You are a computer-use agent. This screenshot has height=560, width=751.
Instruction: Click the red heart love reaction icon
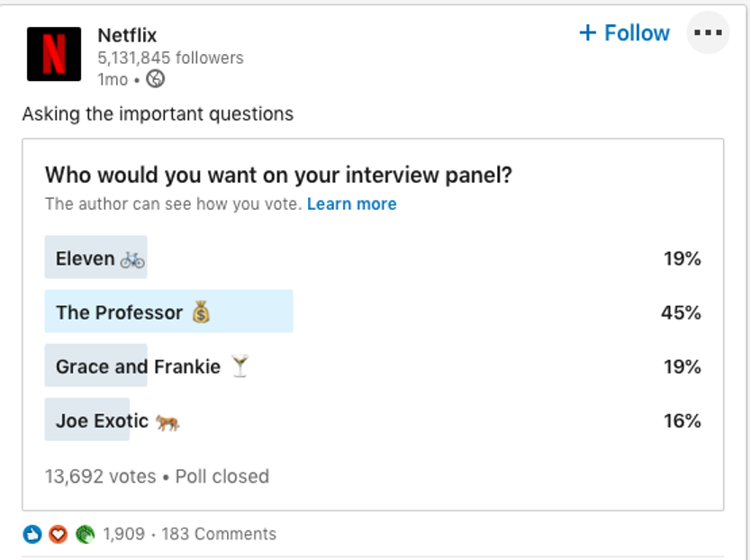(x=58, y=534)
